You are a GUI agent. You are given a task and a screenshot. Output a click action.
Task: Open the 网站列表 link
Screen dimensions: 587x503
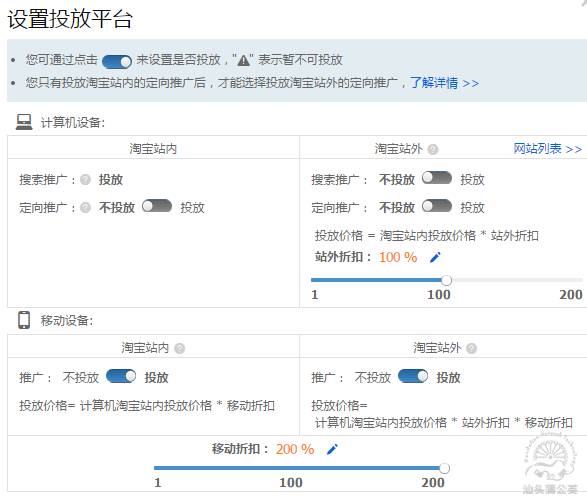pos(547,149)
